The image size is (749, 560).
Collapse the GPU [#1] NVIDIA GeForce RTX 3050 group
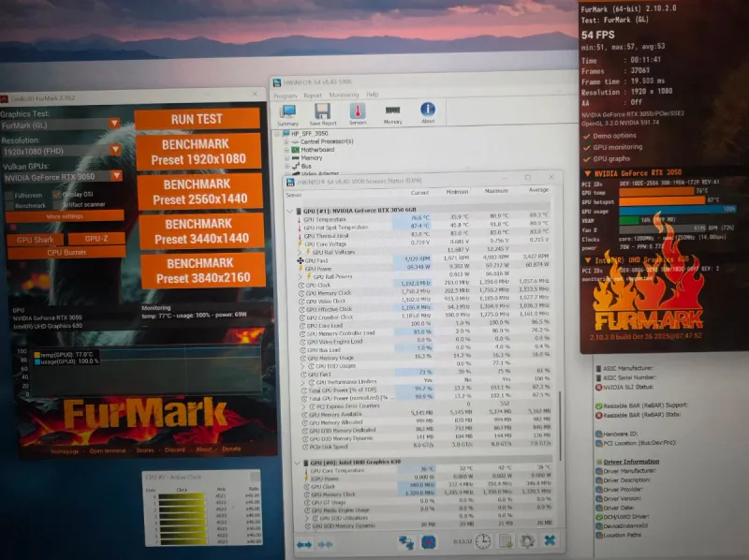[289, 211]
